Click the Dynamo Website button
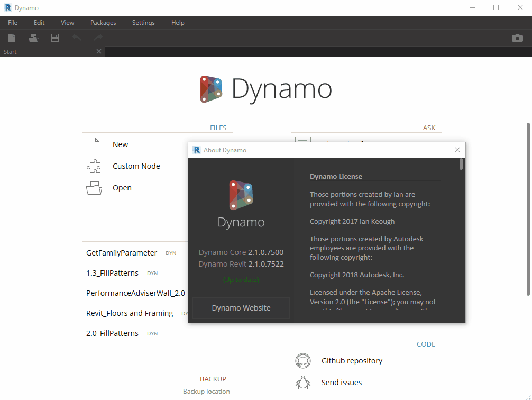 pos(241,307)
